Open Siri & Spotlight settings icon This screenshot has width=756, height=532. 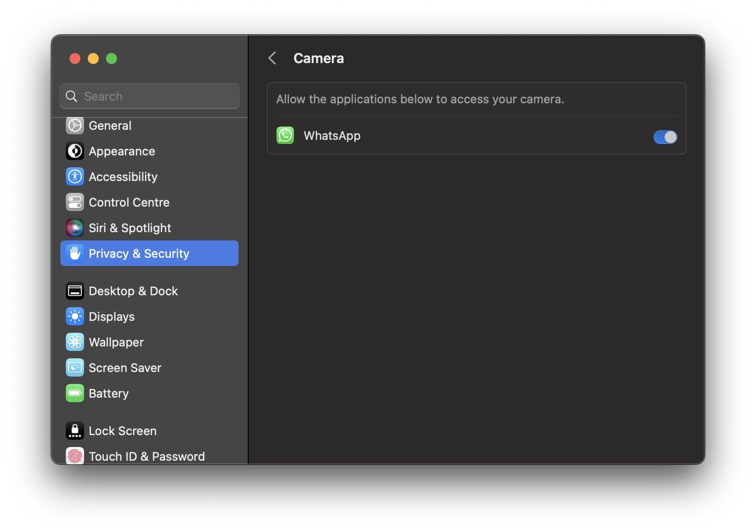coord(75,228)
